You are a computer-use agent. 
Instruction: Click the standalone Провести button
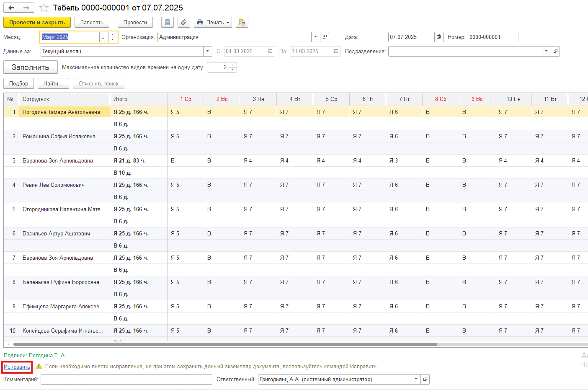pyautogui.click(x=135, y=22)
